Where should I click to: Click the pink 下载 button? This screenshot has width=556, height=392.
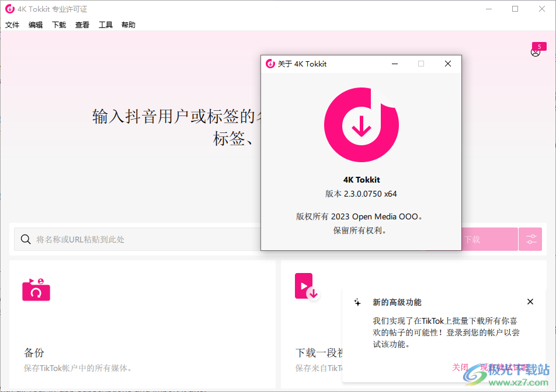pyautogui.click(x=489, y=239)
